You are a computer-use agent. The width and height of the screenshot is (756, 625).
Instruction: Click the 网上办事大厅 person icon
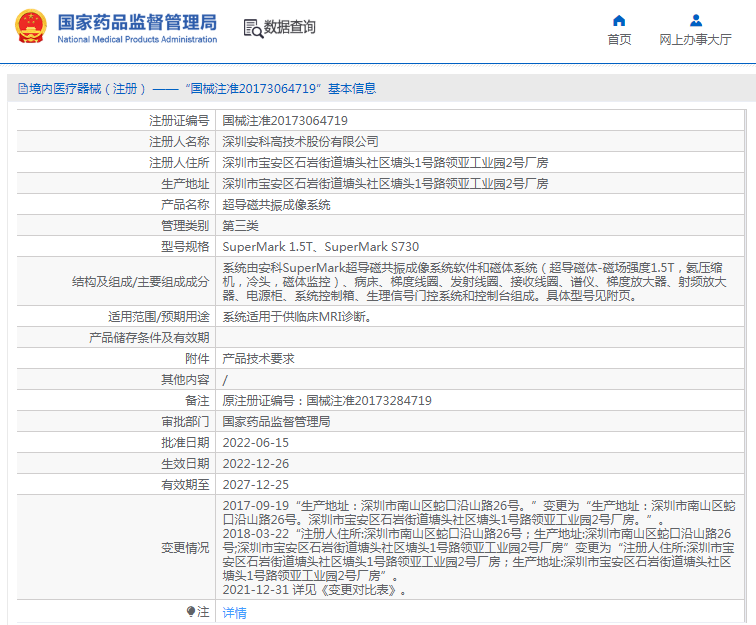coord(696,20)
